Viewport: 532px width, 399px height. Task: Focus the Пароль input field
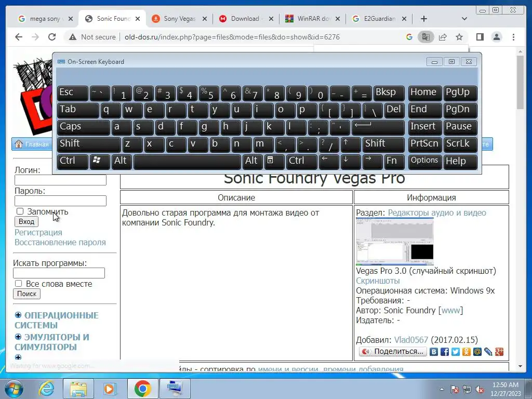tap(60, 201)
